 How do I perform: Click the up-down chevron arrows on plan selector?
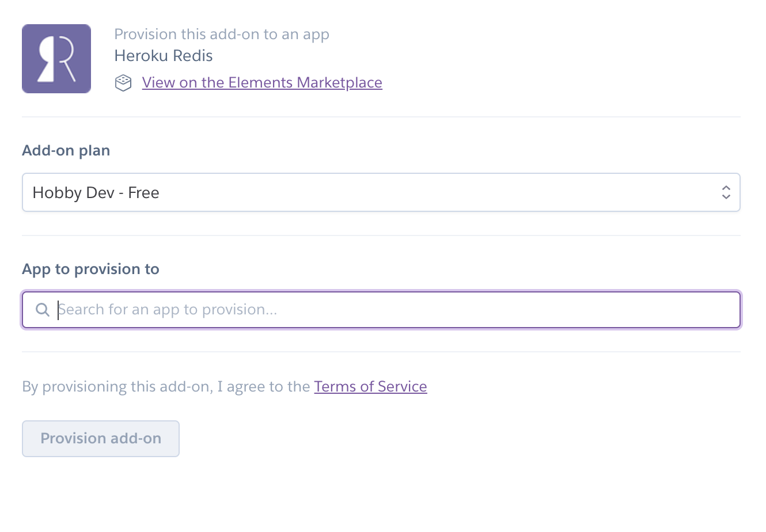pos(726,192)
